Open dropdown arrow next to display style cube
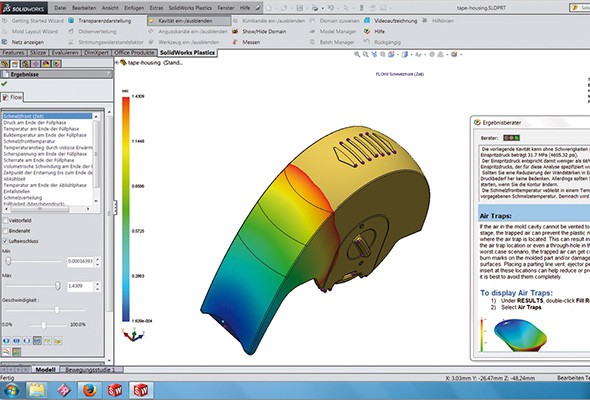 click(411, 55)
